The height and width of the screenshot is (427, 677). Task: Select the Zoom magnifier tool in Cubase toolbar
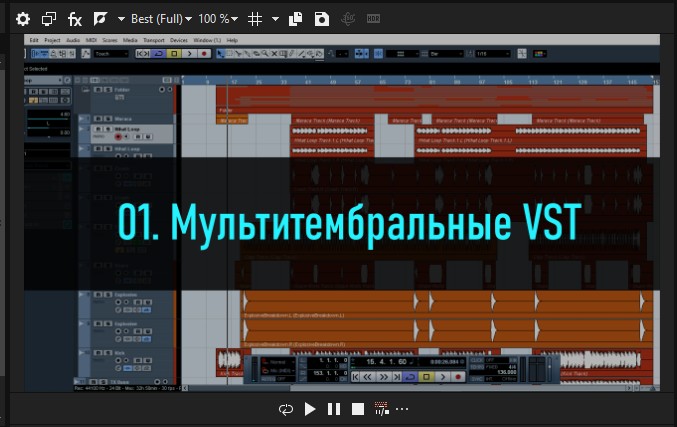pyautogui.click(x=265, y=54)
